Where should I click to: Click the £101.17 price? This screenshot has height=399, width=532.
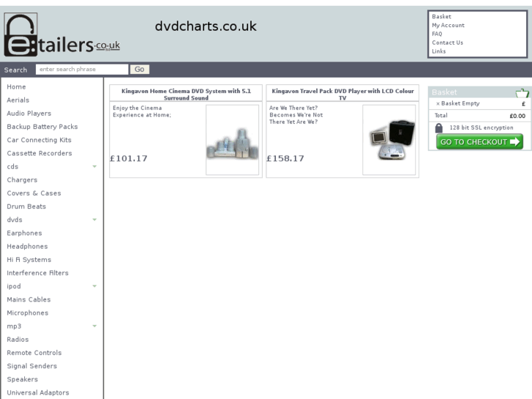[x=129, y=159]
